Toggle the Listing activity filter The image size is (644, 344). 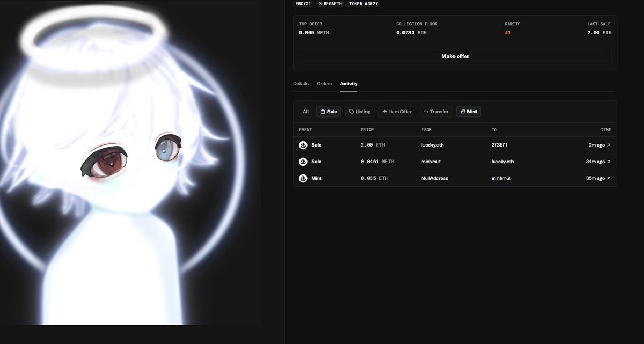click(x=360, y=112)
